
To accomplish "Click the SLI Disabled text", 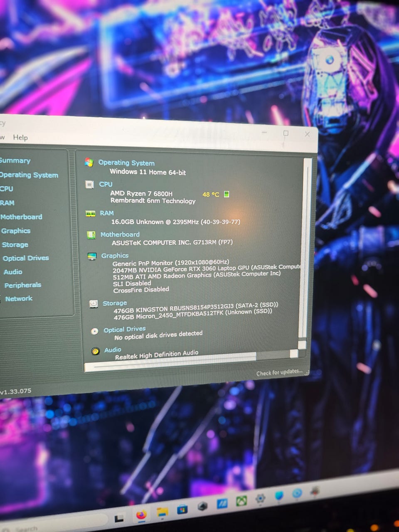I will 132,283.
